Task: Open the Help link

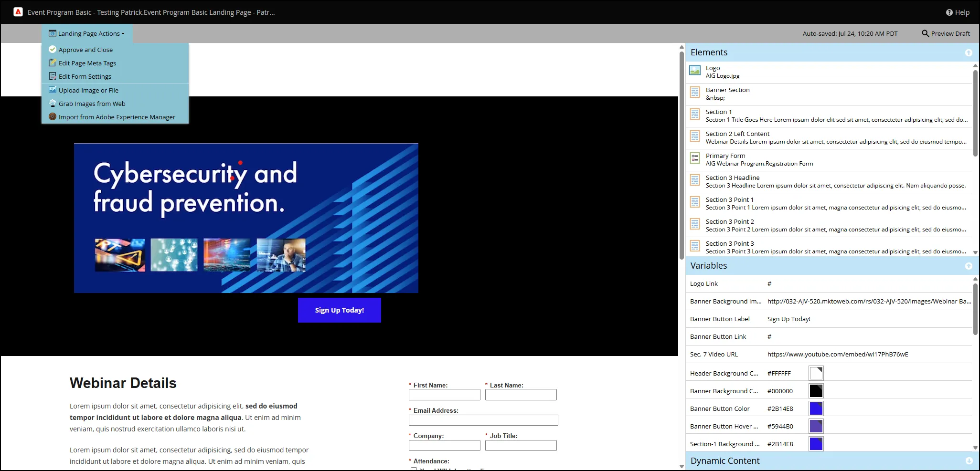Action: (958, 12)
